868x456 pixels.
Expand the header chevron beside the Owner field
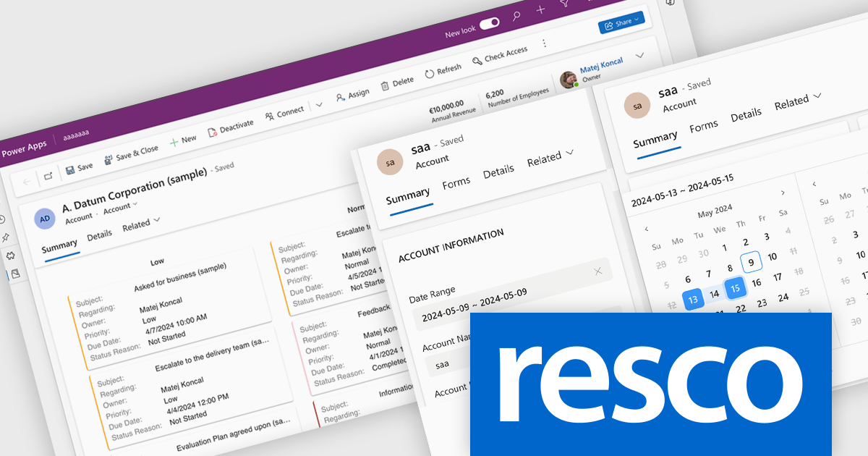point(639,55)
